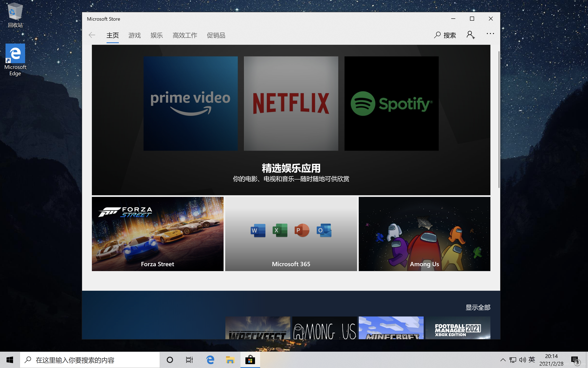The image size is (588, 368).
Task: Click the 显示全部 link
Action: pos(478,307)
